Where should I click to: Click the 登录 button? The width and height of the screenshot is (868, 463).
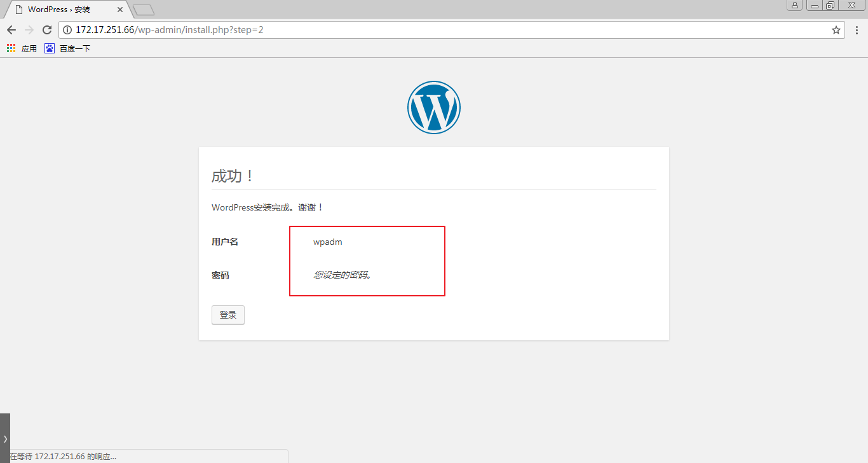point(228,315)
